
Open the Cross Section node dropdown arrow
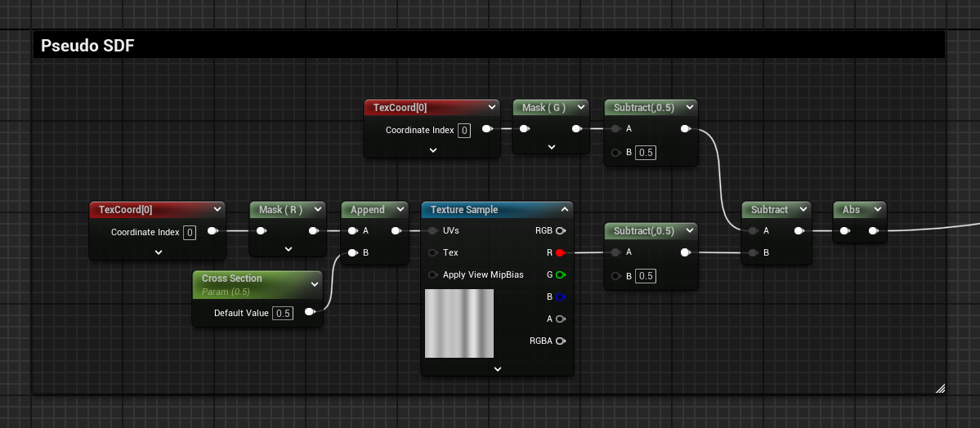click(315, 284)
